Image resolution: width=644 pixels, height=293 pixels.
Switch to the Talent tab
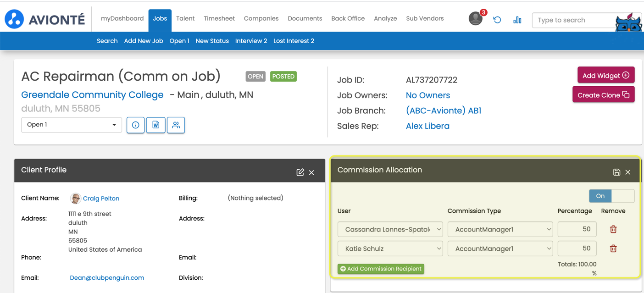(185, 18)
